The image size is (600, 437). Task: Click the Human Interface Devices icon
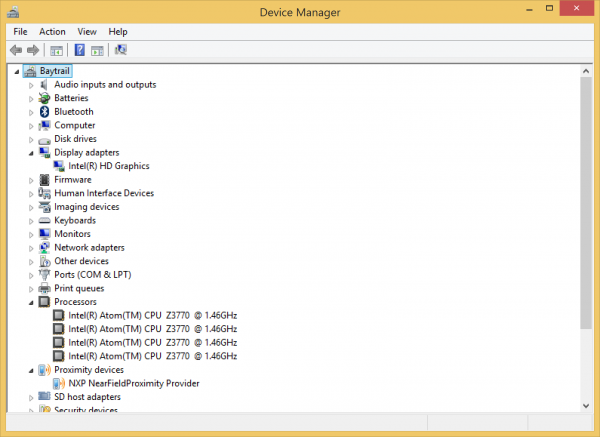pyautogui.click(x=44, y=193)
